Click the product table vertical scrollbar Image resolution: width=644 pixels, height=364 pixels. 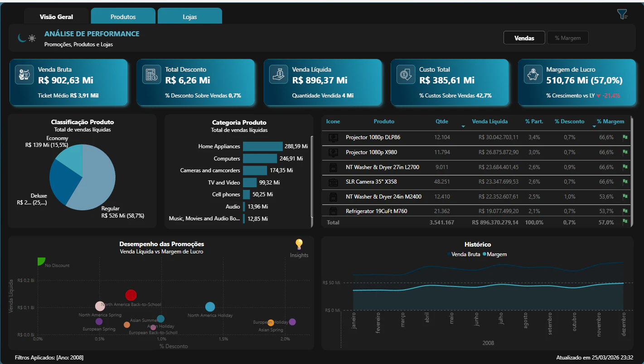[x=631, y=171]
